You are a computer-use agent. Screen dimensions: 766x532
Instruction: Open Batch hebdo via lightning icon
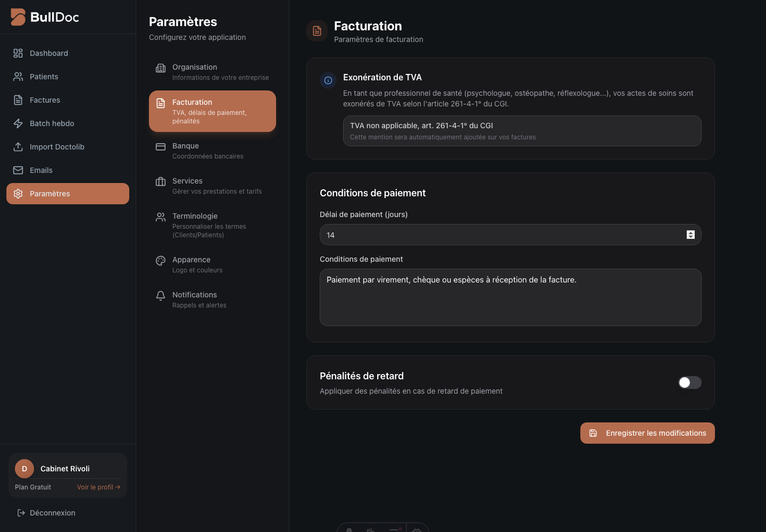click(x=18, y=123)
